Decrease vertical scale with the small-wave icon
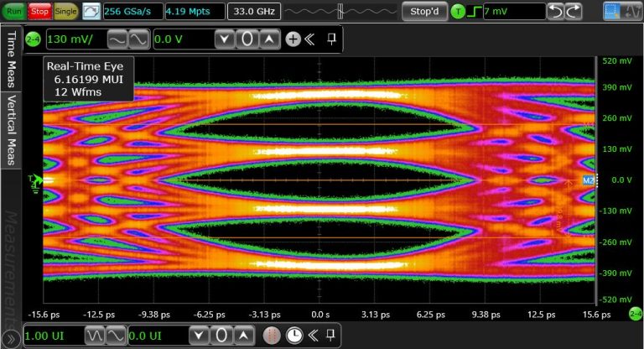This screenshot has height=349, width=644. (x=117, y=39)
